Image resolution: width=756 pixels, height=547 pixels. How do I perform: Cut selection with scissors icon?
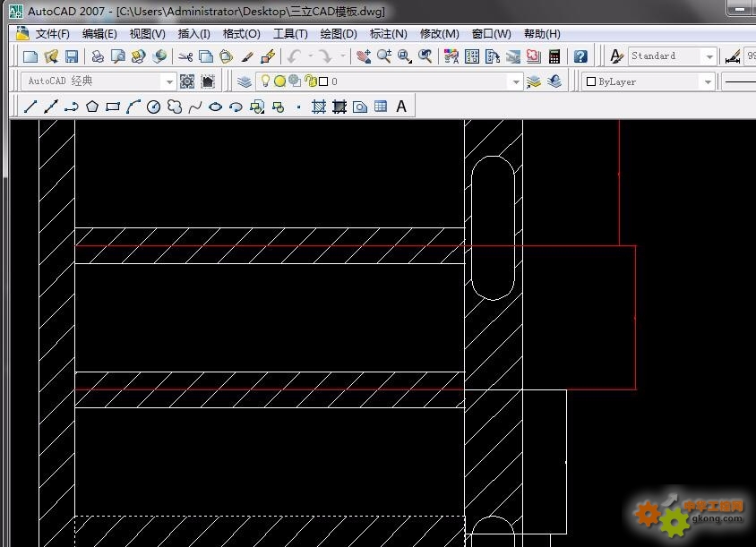pos(185,57)
